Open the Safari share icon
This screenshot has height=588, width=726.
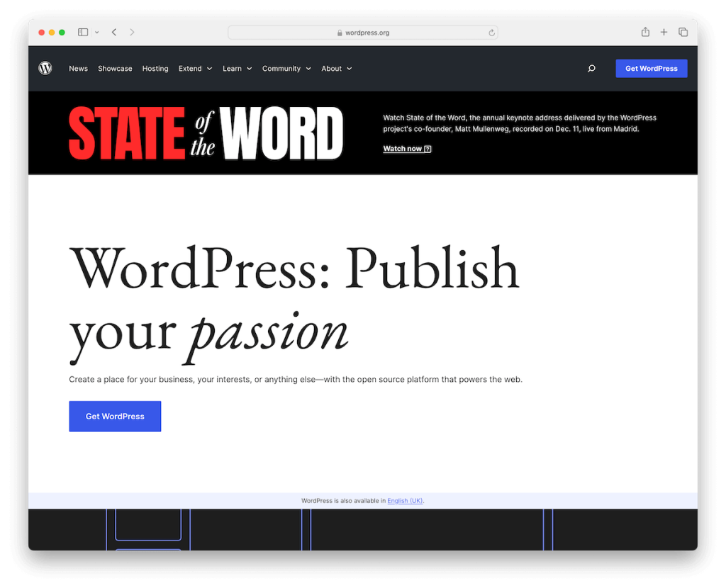point(645,32)
